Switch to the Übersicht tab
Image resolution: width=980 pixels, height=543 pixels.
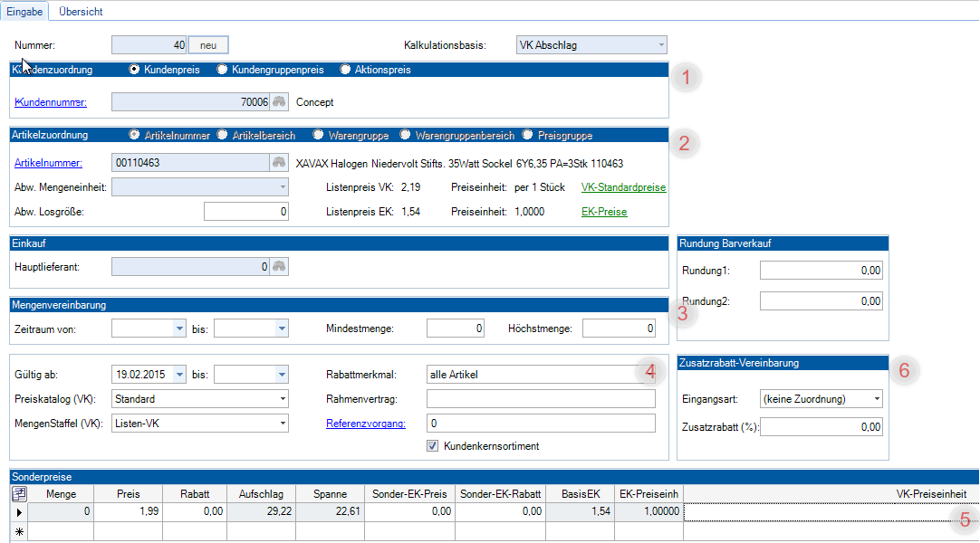80,12
